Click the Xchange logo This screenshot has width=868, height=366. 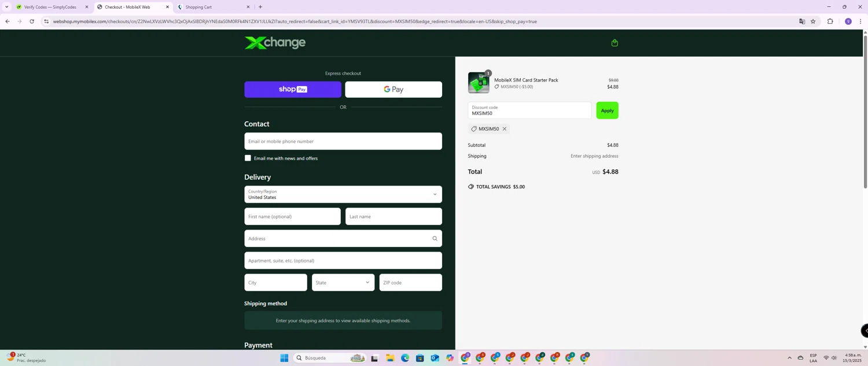[x=275, y=43]
